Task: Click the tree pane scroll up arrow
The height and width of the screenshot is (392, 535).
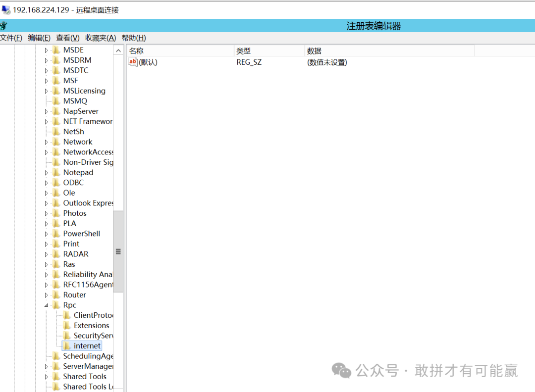Action: pos(118,50)
